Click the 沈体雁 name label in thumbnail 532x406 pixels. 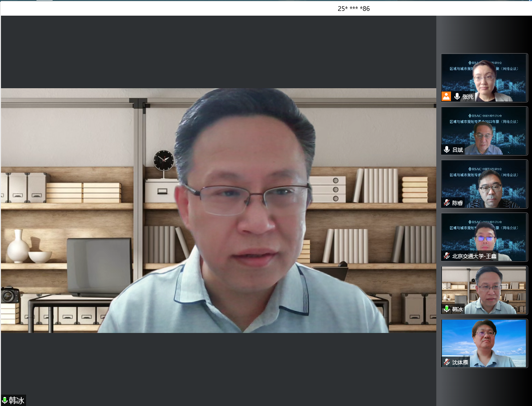[460, 362]
